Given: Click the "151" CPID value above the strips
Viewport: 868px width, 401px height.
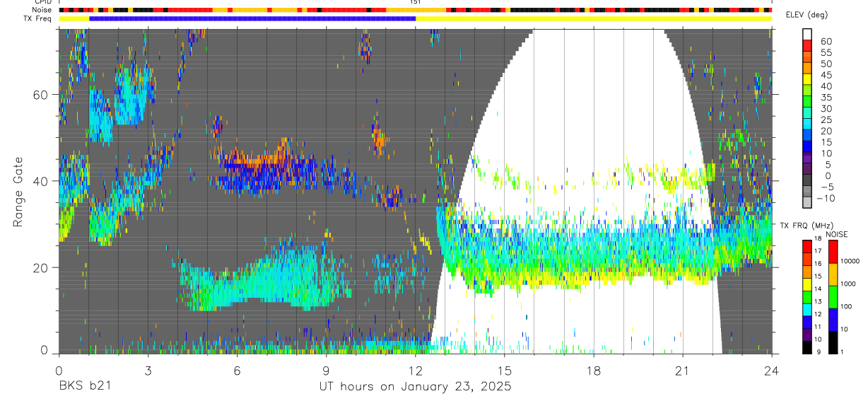Looking at the screenshot, I should (x=416, y=3).
